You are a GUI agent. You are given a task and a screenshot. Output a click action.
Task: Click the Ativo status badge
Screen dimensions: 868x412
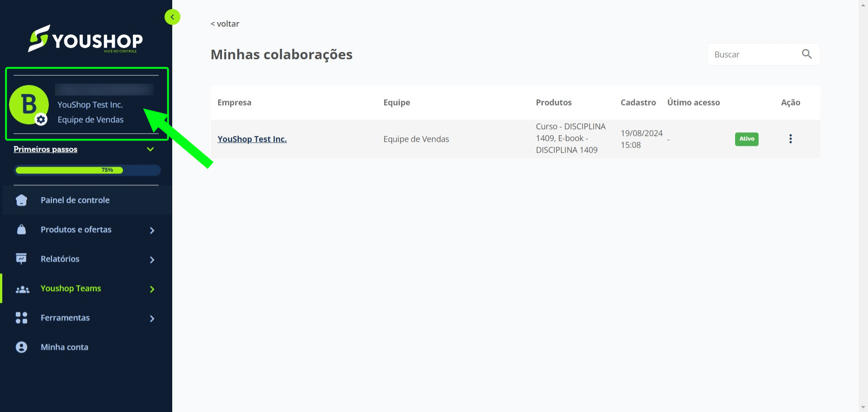coord(746,139)
